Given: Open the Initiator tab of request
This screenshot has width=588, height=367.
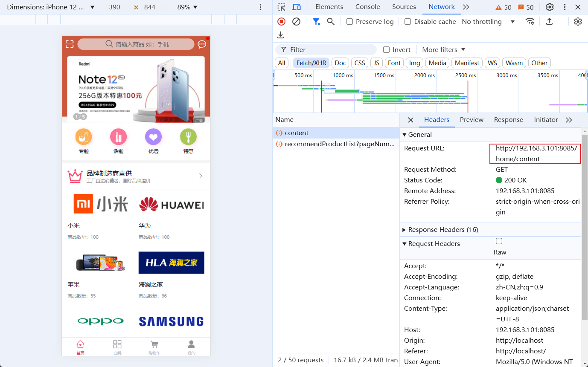Looking at the screenshot, I should point(546,120).
